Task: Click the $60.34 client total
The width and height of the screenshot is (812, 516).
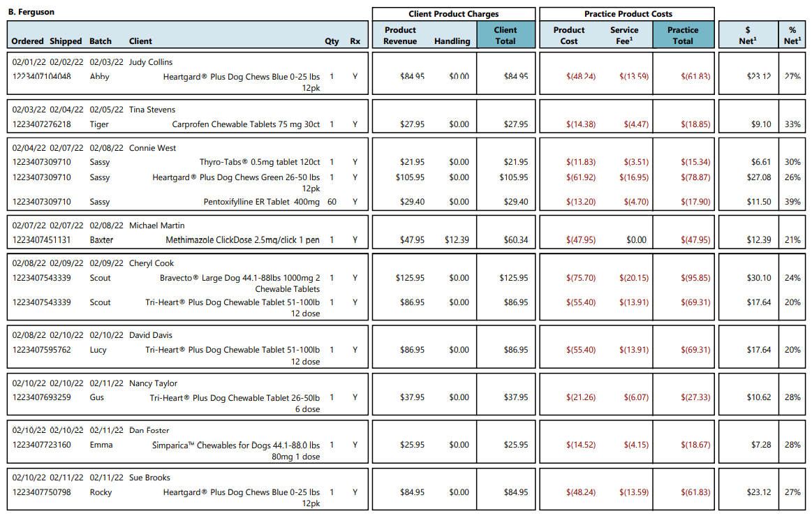Action: tap(516, 240)
